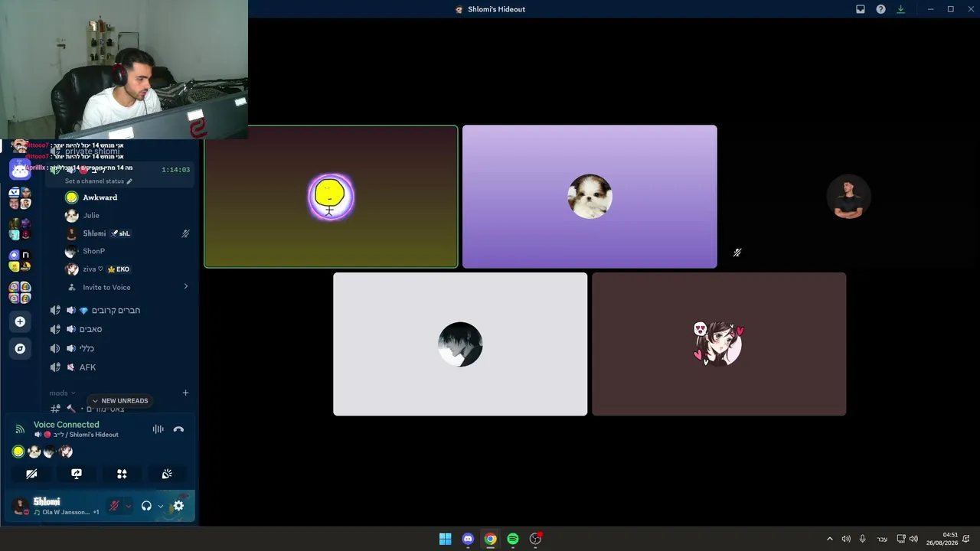Open noise suppression waveform button
The width and height of the screenshot is (980, 551).
click(x=158, y=429)
